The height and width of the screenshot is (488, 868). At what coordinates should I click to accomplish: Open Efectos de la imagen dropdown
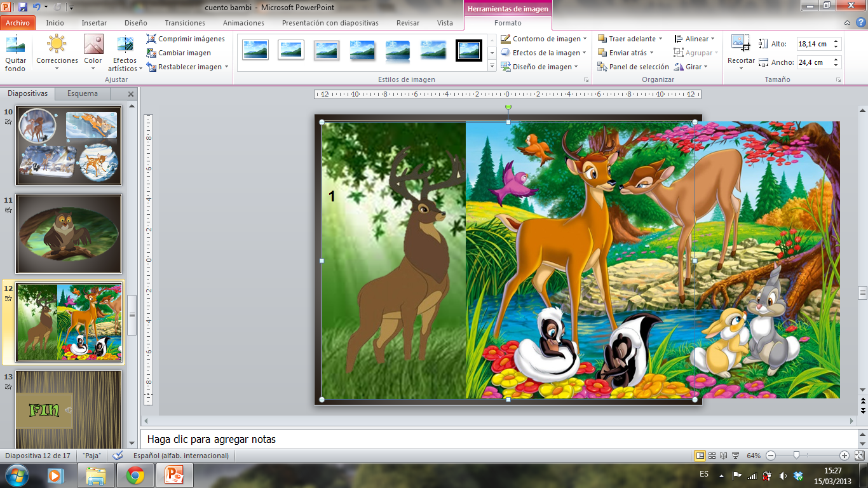click(x=543, y=53)
